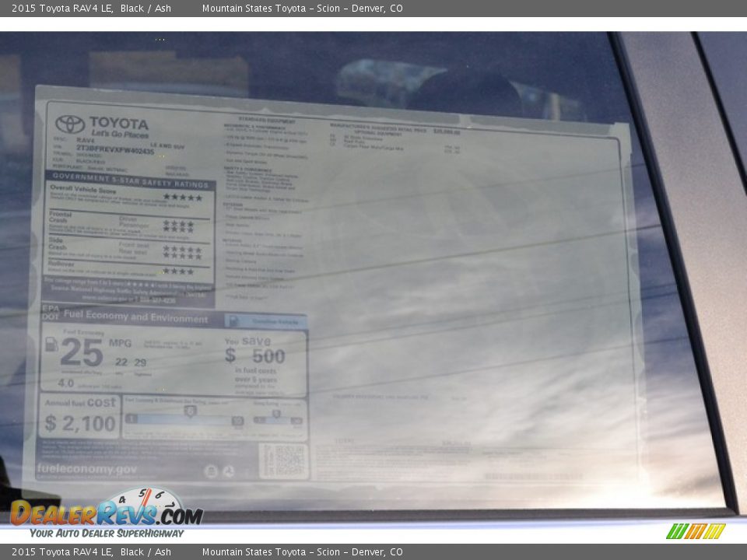
Task: Click the VIN number on the window sticker
Action: [114, 151]
